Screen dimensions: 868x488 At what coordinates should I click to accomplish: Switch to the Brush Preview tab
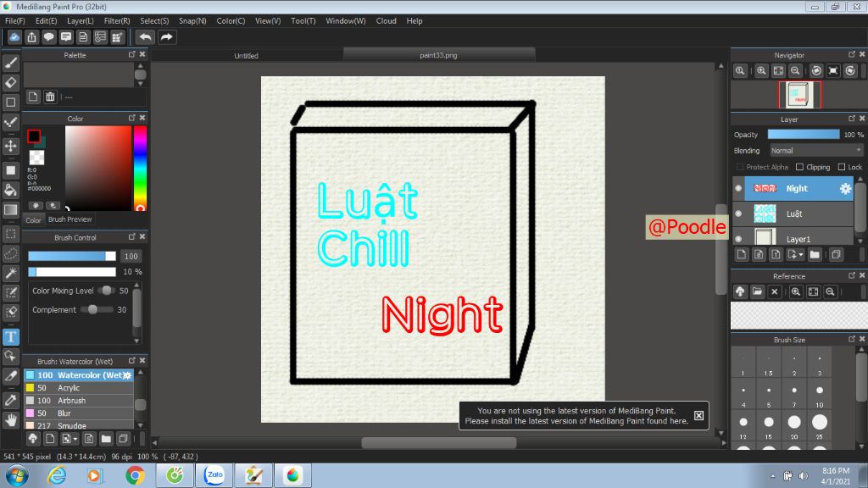point(70,219)
